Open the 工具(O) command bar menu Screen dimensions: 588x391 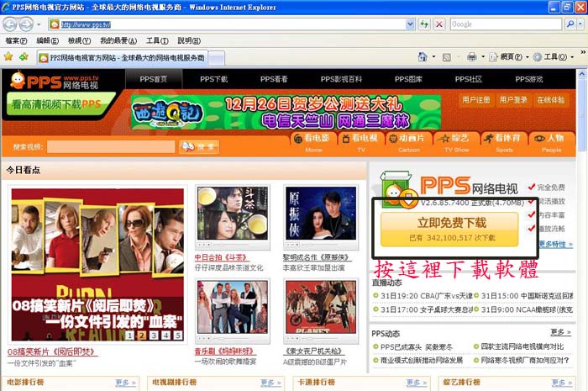554,57
